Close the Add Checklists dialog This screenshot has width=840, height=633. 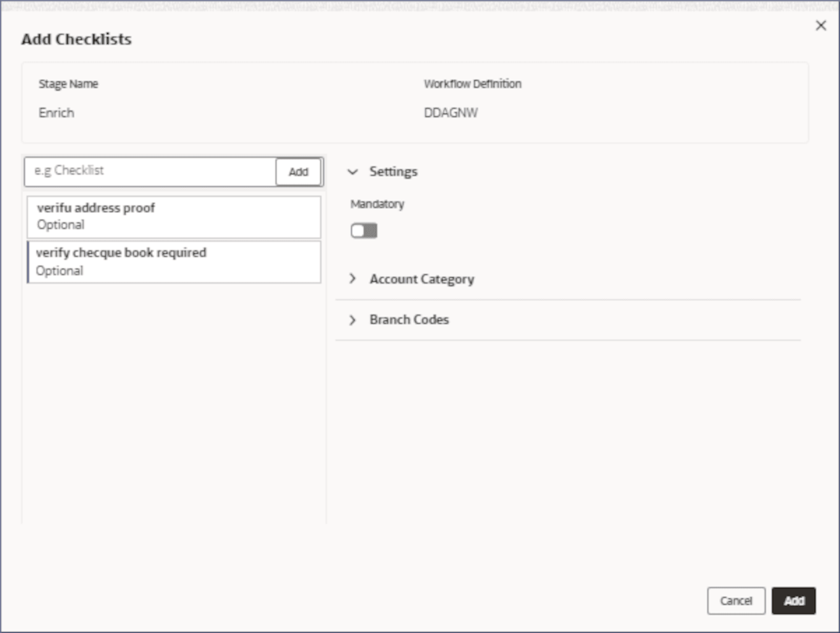(x=821, y=26)
